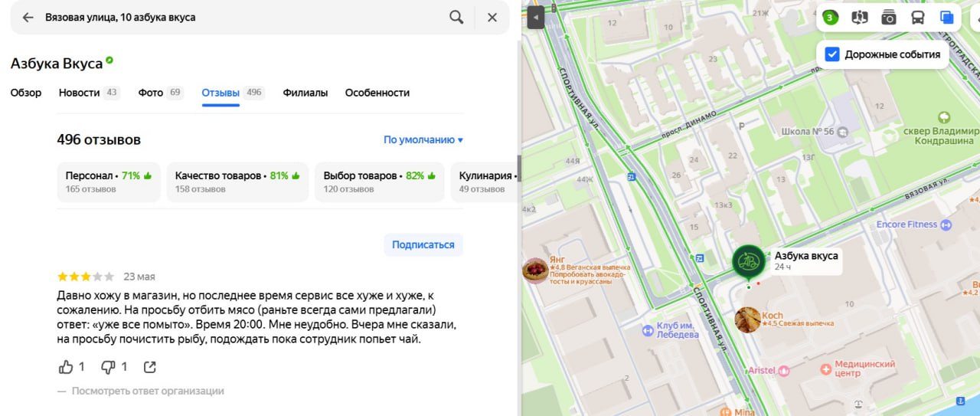Click the back arrow in search bar
Viewport: 980px width, 416px height.
pyautogui.click(x=28, y=17)
